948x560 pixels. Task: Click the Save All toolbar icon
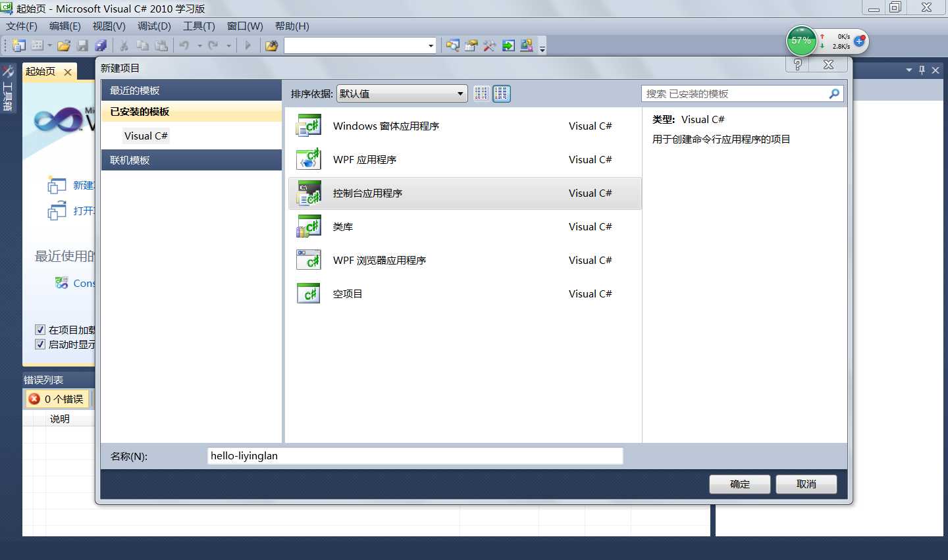pos(101,45)
